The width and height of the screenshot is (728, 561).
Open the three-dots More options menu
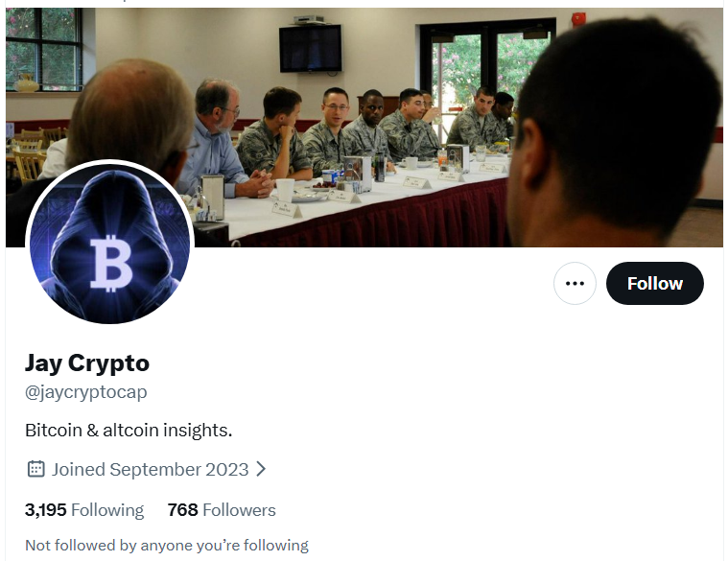click(x=575, y=283)
